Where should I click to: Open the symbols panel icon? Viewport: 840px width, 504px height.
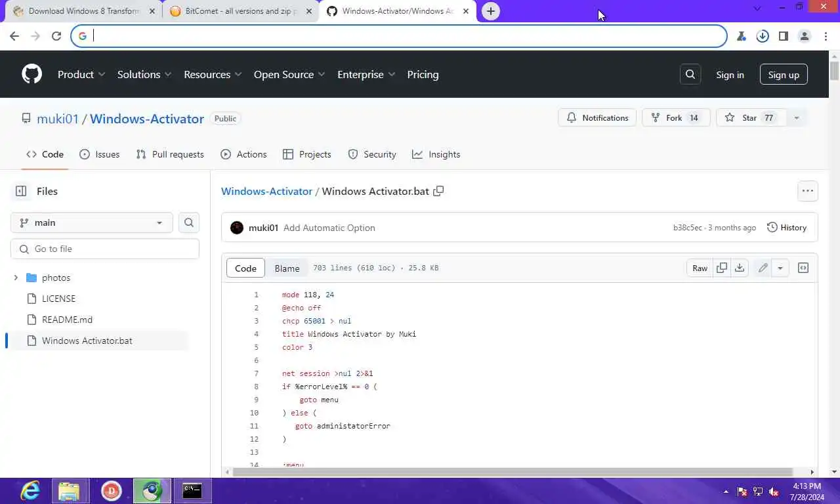[x=803, y=268]
